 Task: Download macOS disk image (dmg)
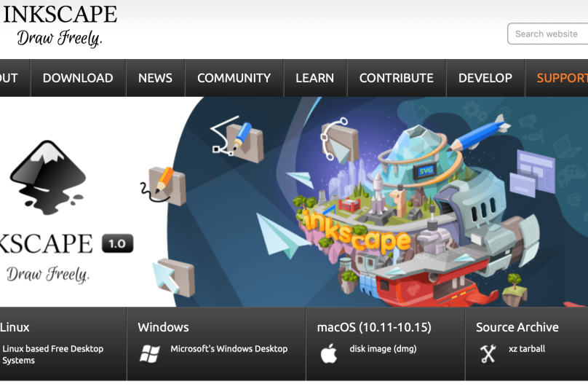(383, 349)
